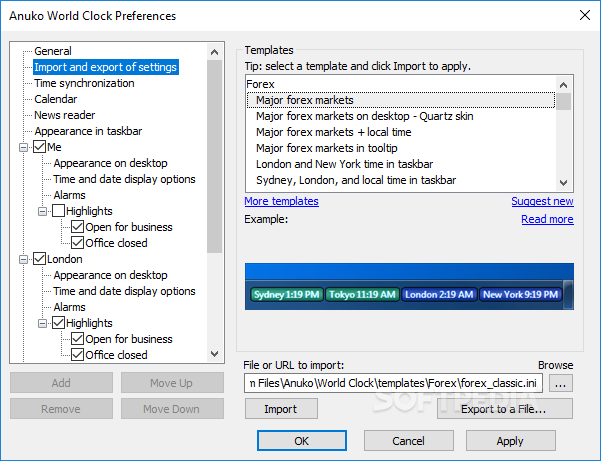The width and height of the screenshot is (601, 461).
Task: Click the Cancel button
Action: [x=409, y=441]
